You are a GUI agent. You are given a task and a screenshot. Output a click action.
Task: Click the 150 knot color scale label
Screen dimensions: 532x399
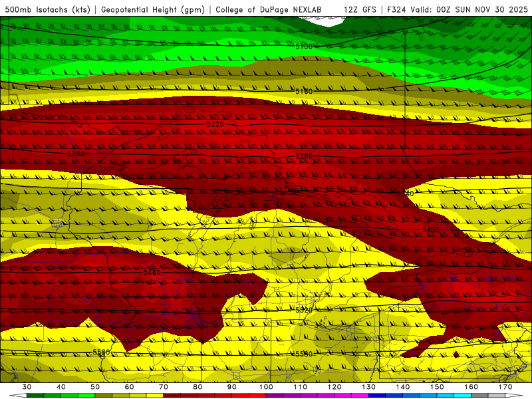tap(437, 387)
